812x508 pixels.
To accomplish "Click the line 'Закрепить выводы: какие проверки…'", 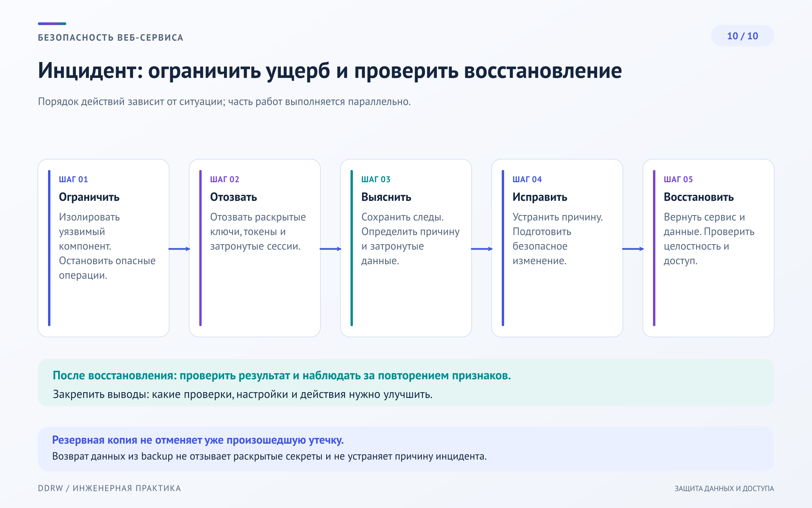I will pyautogui.click(x=243, y=395).
